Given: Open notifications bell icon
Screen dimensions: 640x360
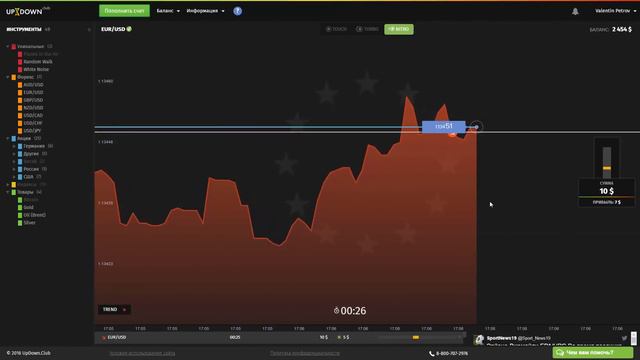Looking at the screenshot, I should point(575,11).
